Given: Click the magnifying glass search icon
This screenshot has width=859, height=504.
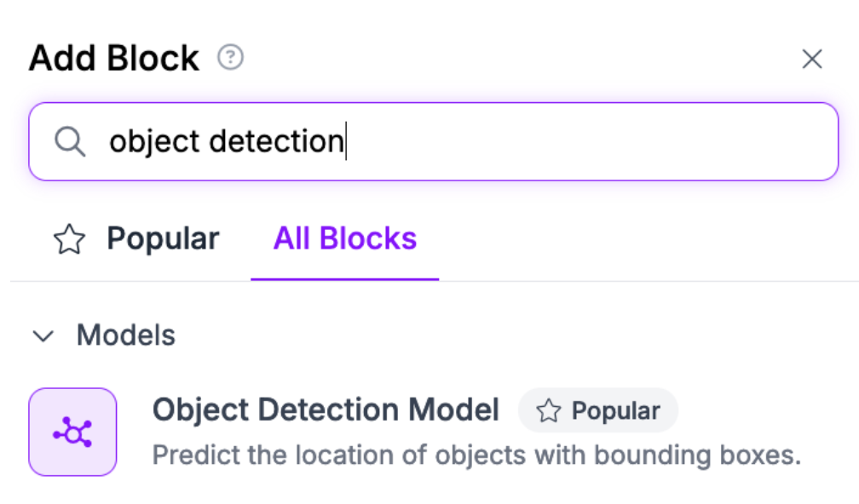Looking at the screenshot, I should click(x=70, y=141).
